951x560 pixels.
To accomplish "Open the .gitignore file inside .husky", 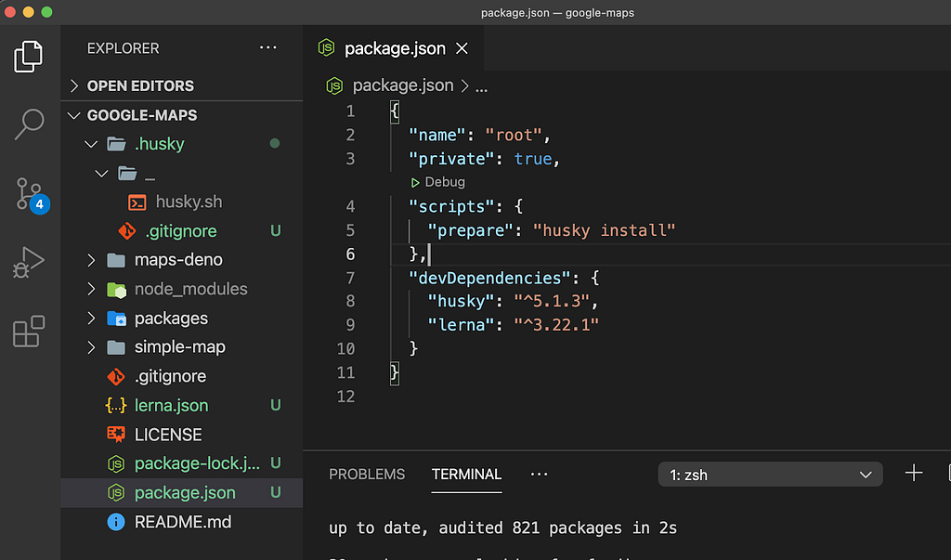I will pyautogui.click(x=182, y=231).
